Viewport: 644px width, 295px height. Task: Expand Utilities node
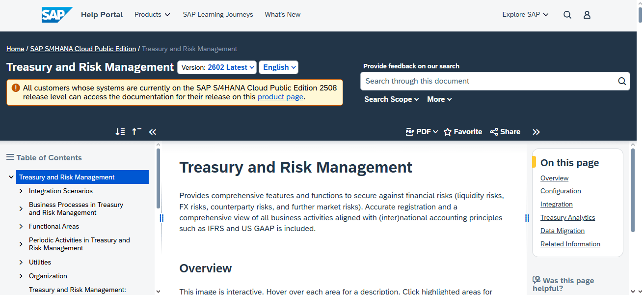(21, 262)
